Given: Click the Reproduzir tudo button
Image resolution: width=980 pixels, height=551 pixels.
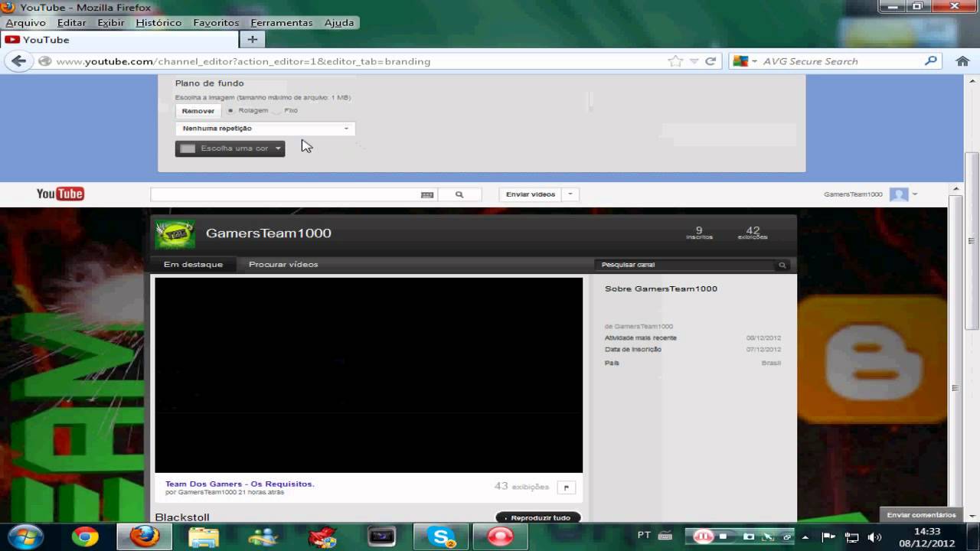Looking at the screenshot, I should pos(538,518).
